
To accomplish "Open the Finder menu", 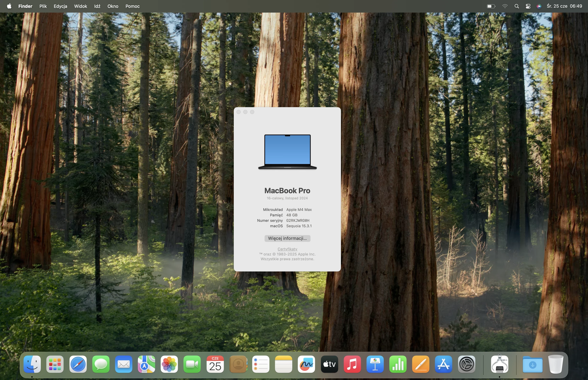I will coord(25,6).
